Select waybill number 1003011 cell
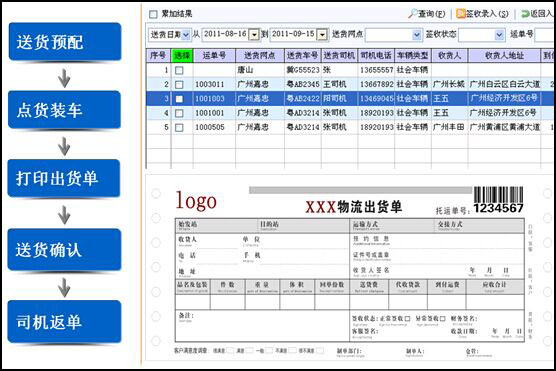Image resolution: width=556 pixels, height=371 pixels. [x=214, y=84]
